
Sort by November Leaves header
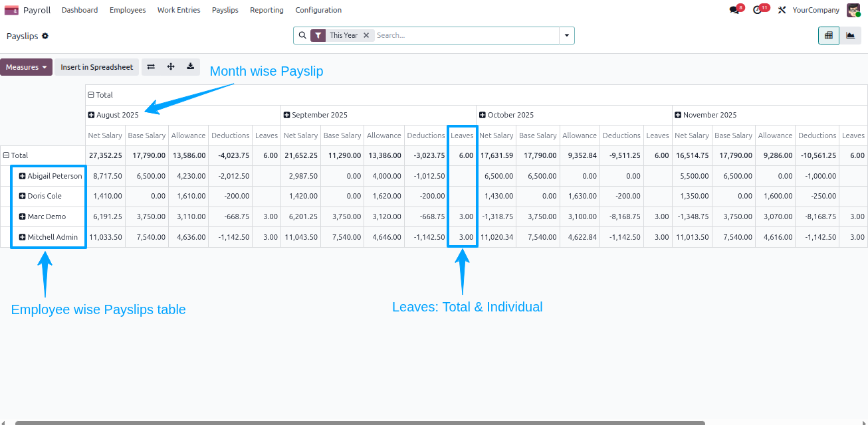[853, 135]
